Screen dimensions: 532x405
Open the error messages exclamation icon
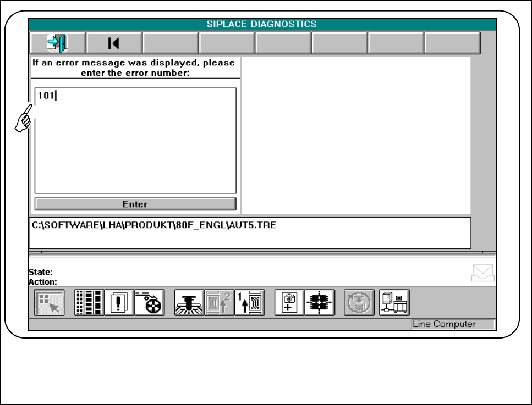point(119,303)
